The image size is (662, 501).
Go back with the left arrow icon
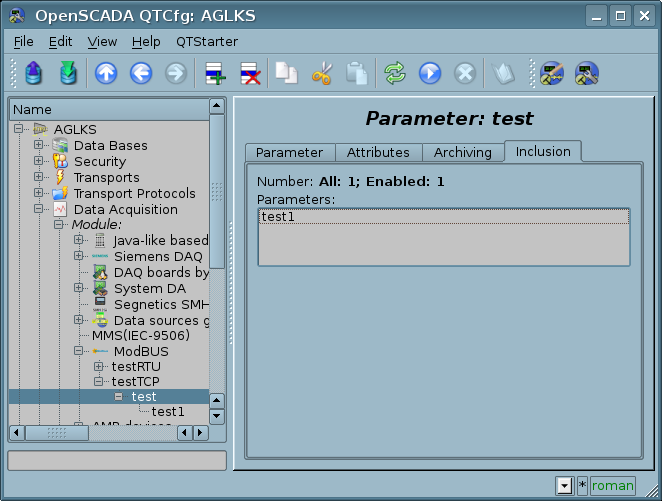(x=140, y=73)
